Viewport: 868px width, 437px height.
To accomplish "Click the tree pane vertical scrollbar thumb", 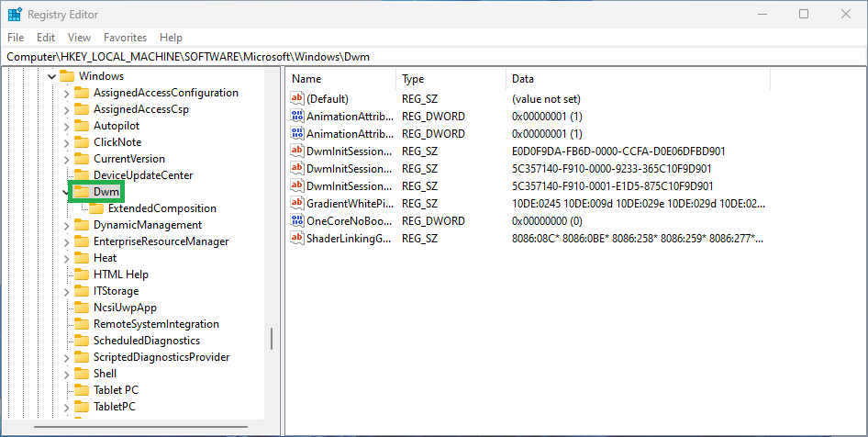I will pyautogui.click(x=272, y=339).
